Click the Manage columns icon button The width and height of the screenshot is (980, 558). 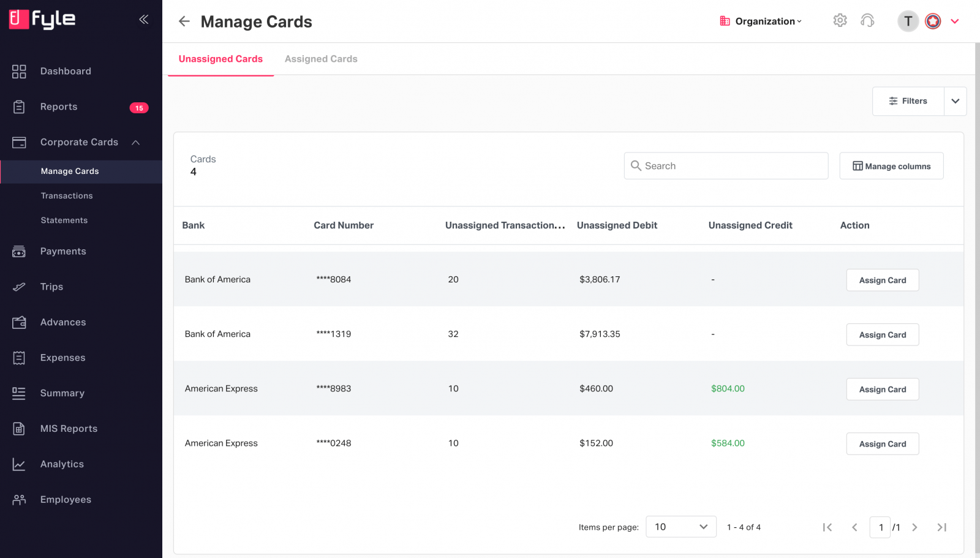[856, 165]
